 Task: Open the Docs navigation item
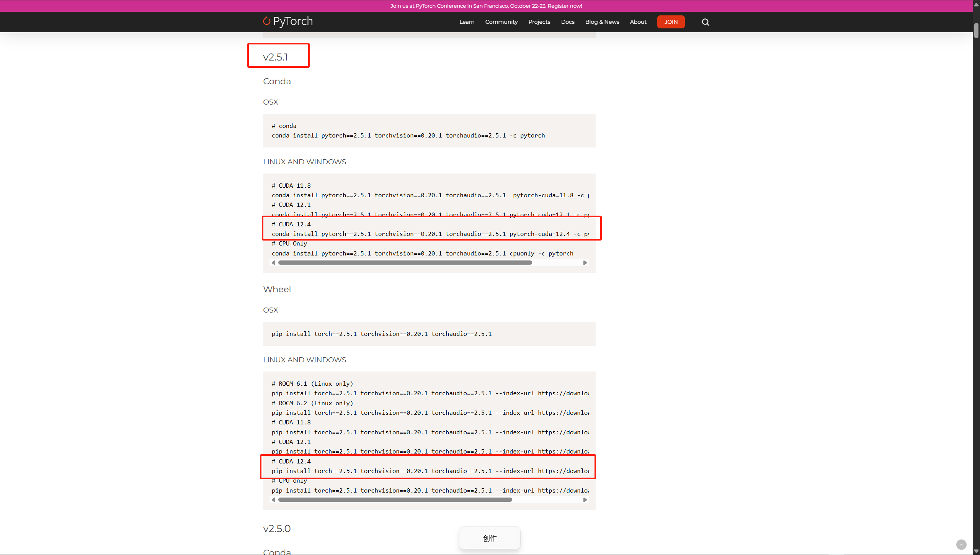tap(567, 22)
